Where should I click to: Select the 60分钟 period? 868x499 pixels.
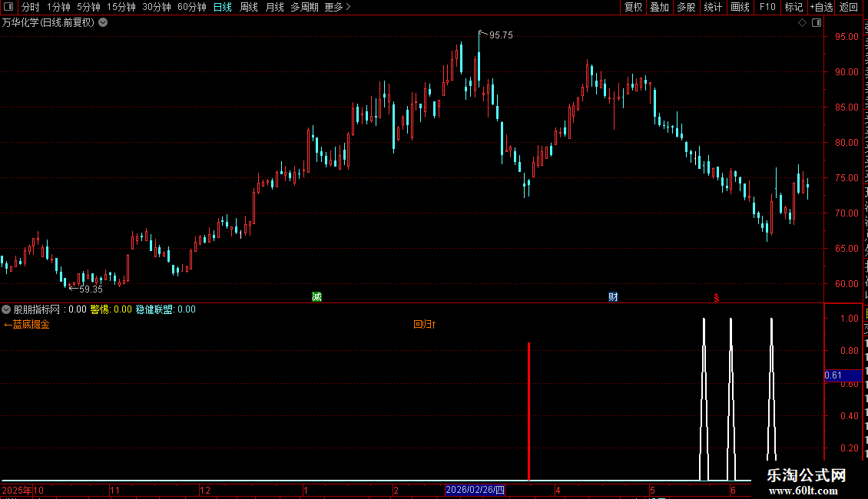point(192,7)
